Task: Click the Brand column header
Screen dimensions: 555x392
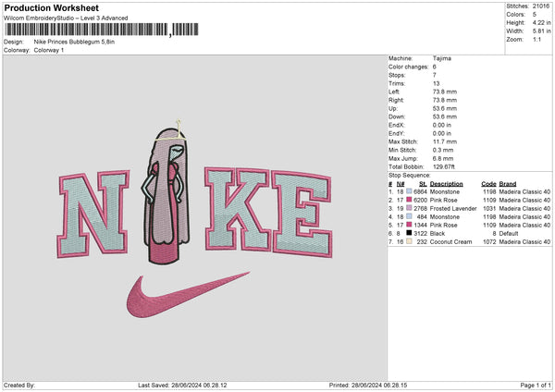Action: pos(508,184)
